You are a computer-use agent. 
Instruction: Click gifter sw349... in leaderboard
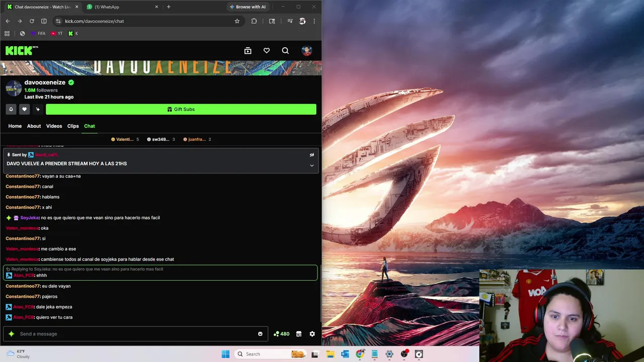161,139
